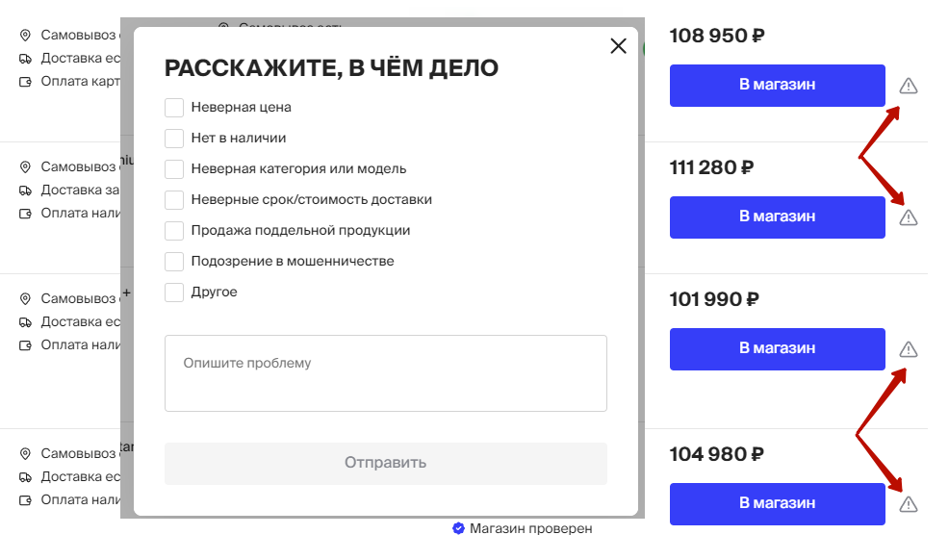
Task: Close the 'Расскажите, в чём дело' dialog
Action: (x=618, y=46)
